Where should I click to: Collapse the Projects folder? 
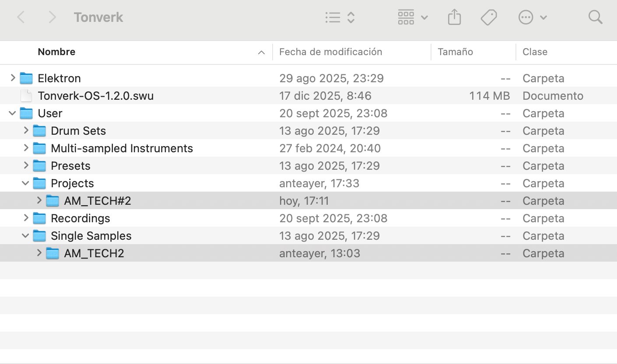pyautogui.click(x=26, y=183)
